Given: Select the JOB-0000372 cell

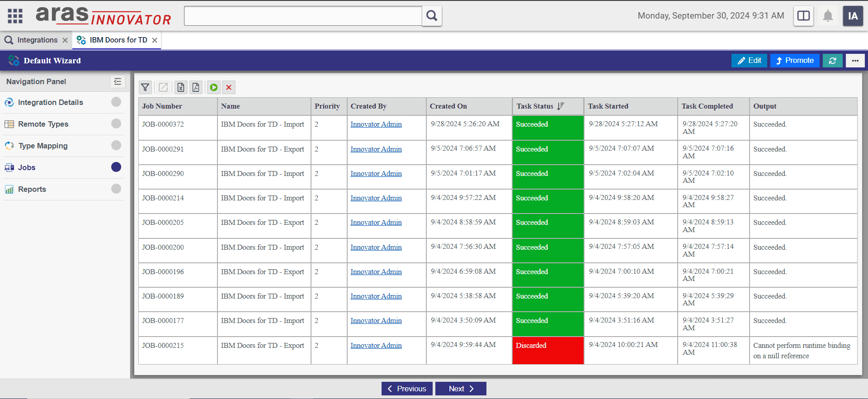Looking at the screenshot, I should click(x=178, y=128).
